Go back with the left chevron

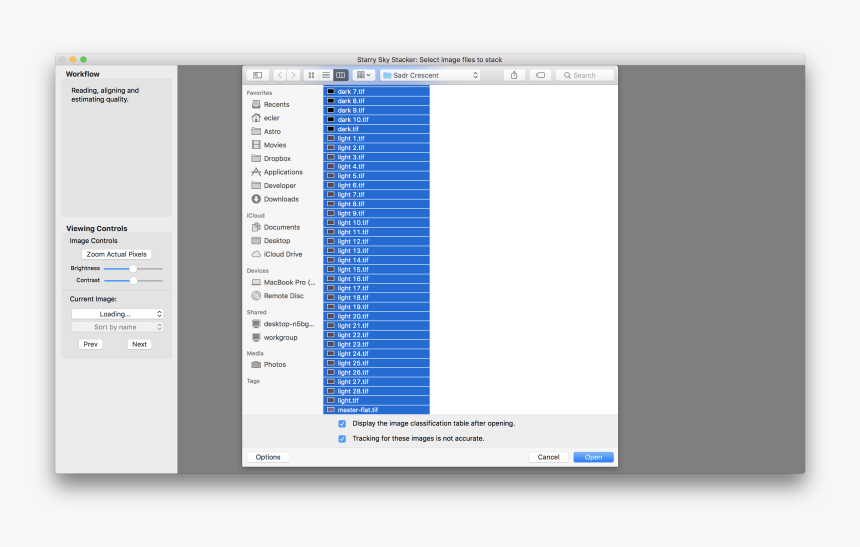click(280, 75)
